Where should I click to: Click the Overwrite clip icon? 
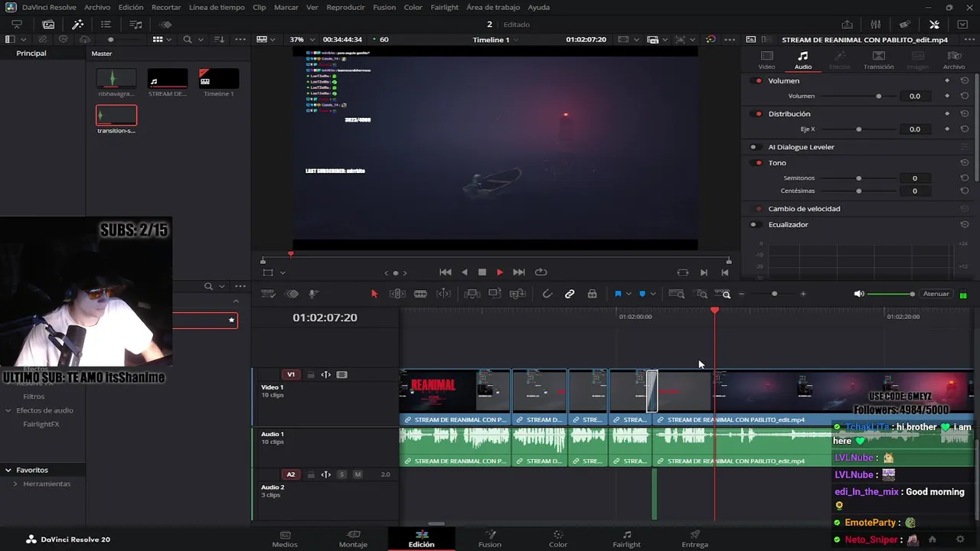495,294
